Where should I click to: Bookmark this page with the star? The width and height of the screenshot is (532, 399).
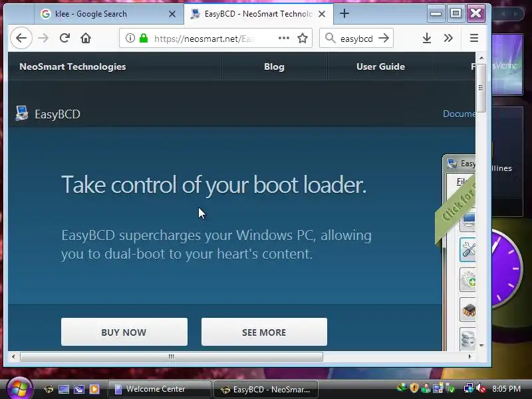[303, 38]
